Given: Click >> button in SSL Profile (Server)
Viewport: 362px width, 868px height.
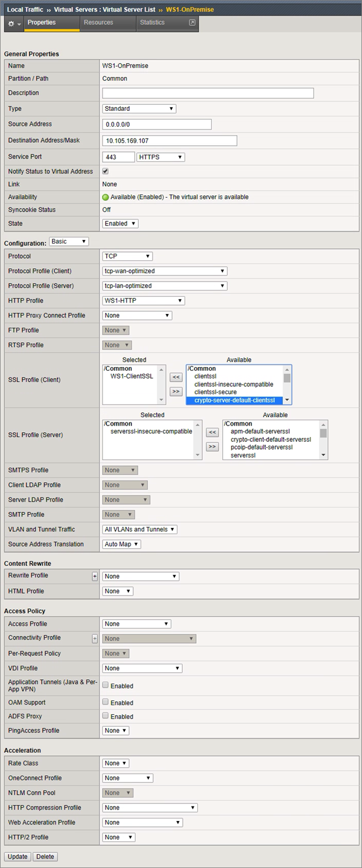Looking at the screenshot, I should tap(212, 447).
